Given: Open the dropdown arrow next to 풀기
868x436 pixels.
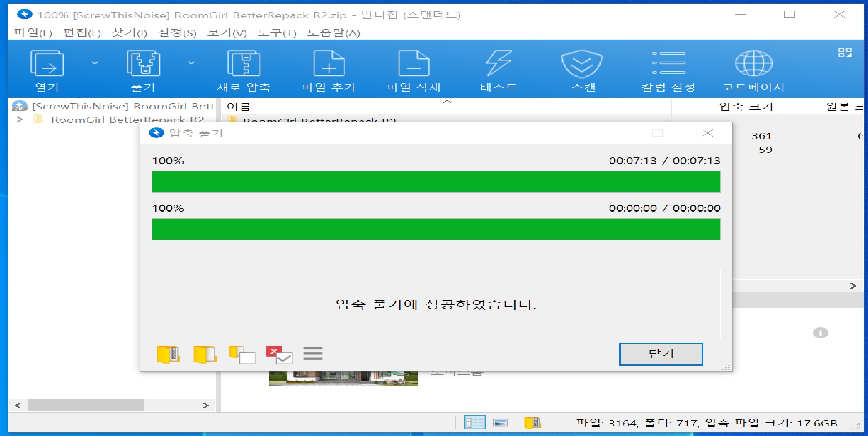Looking at the screenshot, I should click(x=191, y=63).
